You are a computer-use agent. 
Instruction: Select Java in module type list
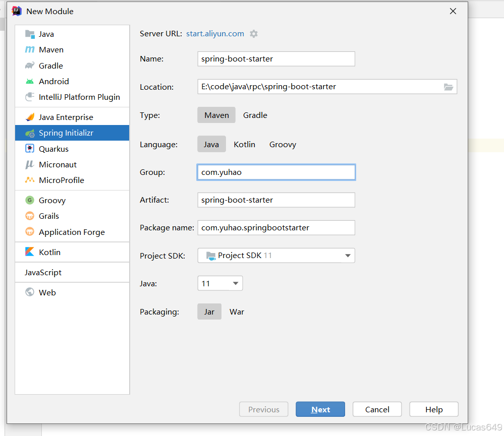pos(72,34)
